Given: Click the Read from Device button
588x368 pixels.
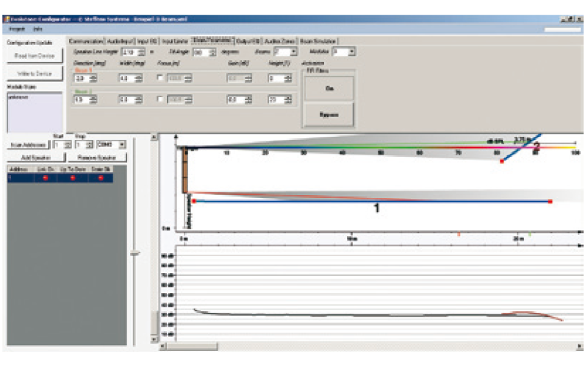Looking at the screenshot, I should (35, 56).
